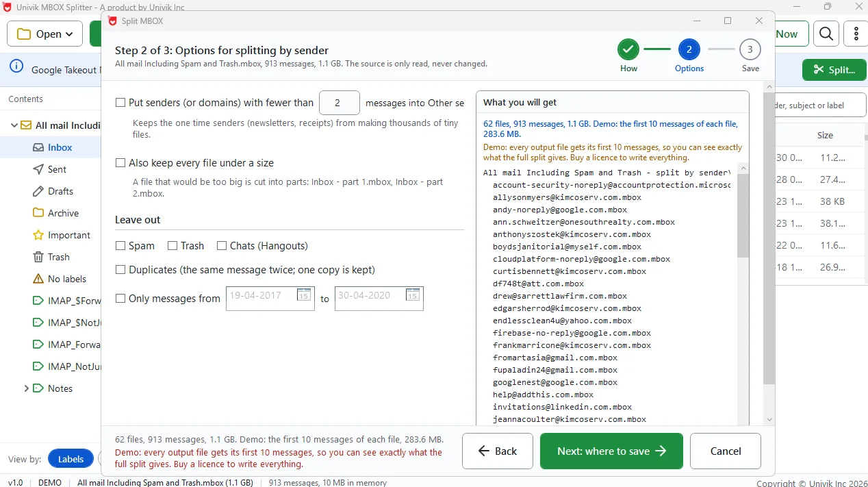Click the Important star icon
Screen dimensions: 868x487
tap(38, 235)
